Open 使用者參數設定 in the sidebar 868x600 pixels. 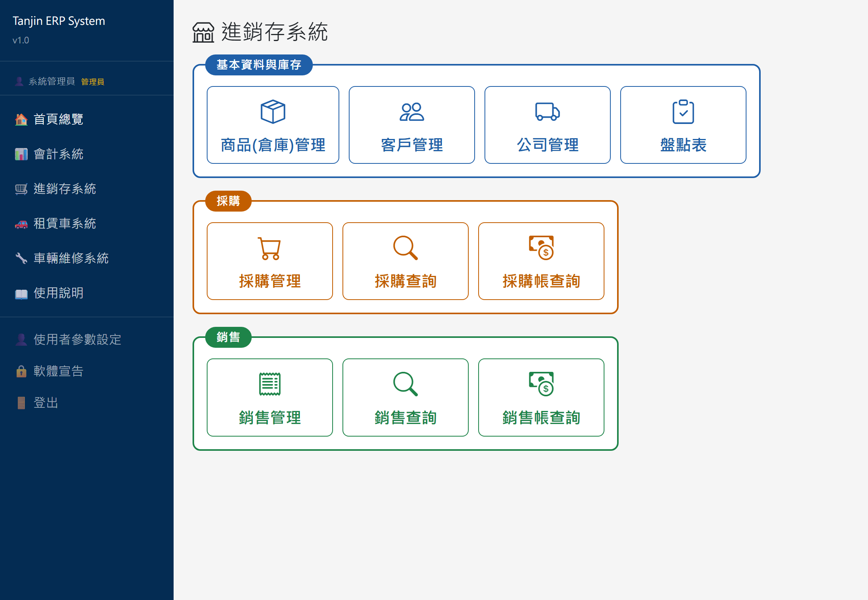tap(87, 339)
